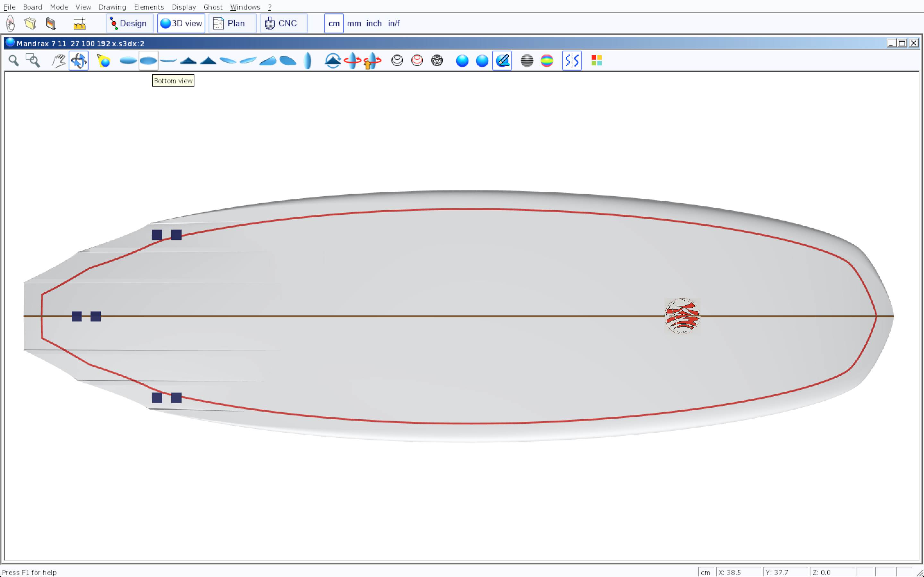Open the CNC mode button
The height and width of the screenshot is (577, 924).
[x=283, y=23]
